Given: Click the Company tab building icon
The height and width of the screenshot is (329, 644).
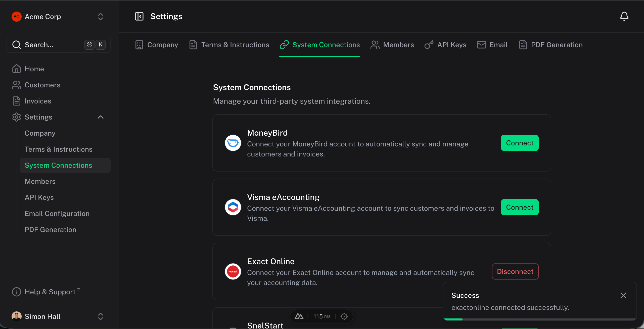Looking at the screenshot, I should [139, 45].
